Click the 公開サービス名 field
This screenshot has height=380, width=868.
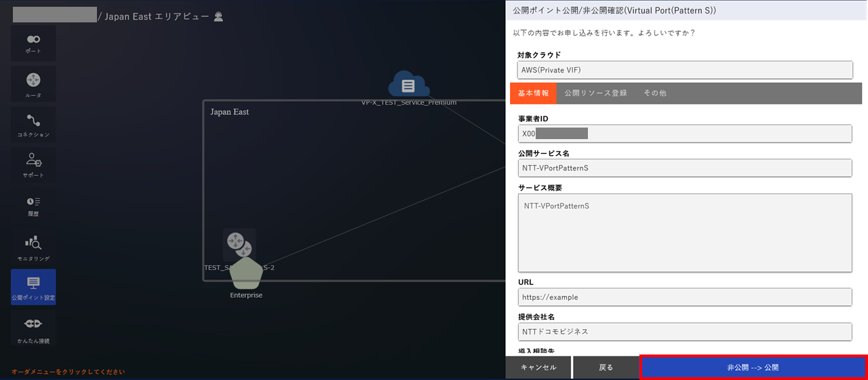coord(685,168)
